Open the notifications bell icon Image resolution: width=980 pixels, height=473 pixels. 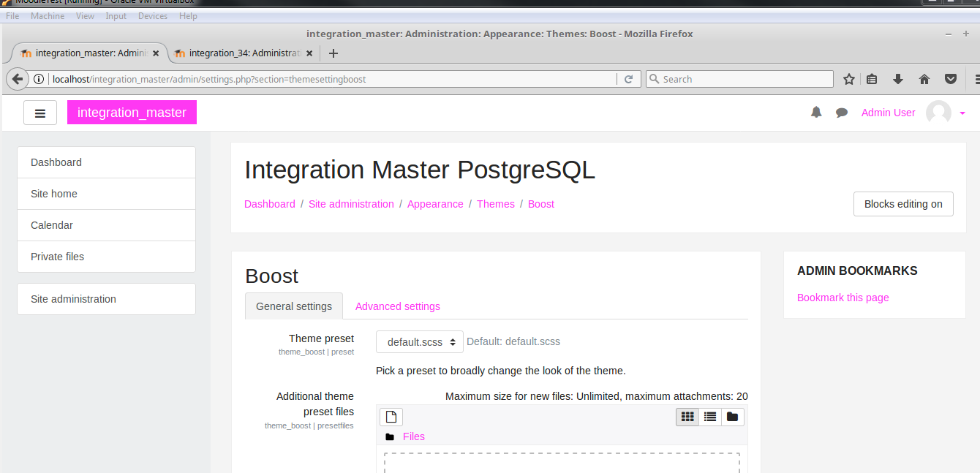click(816, 113)
